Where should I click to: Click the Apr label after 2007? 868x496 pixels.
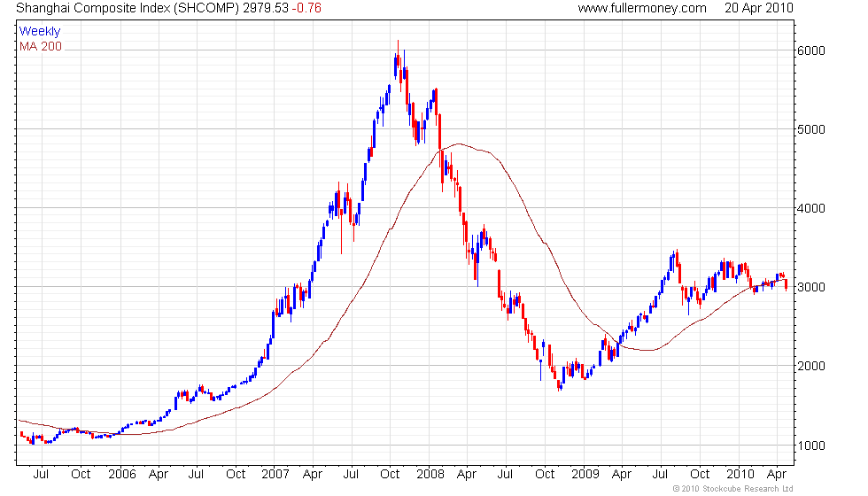[x=313, y=475]
